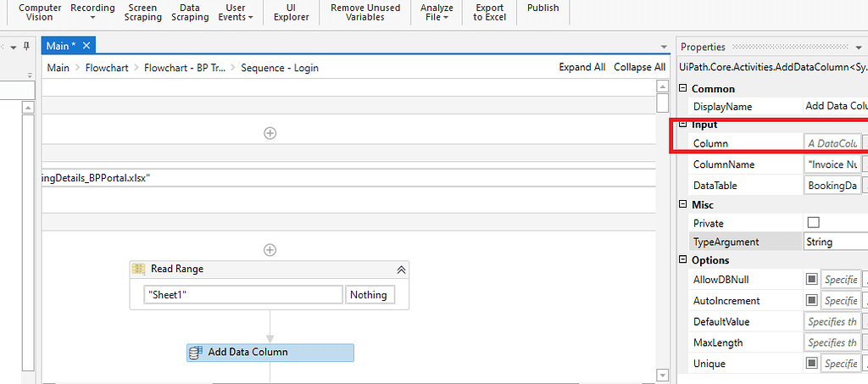Open the Computer Vision tool

[40, 12]
